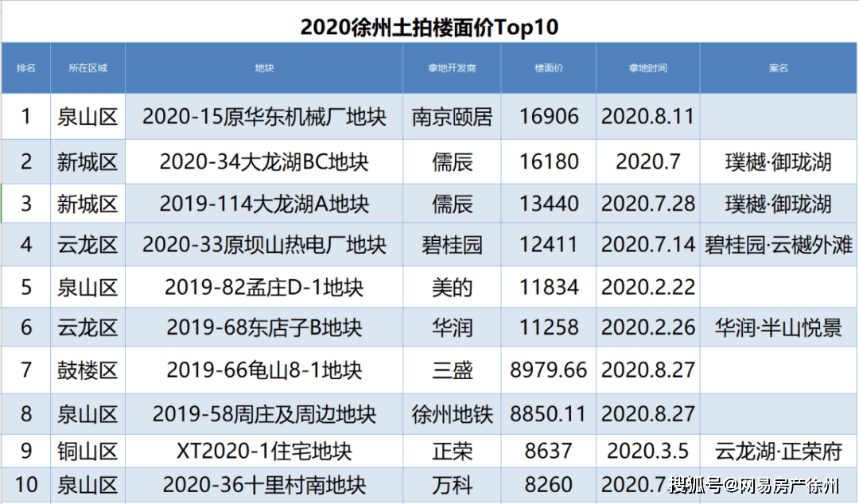The height and width of the screenshot is (504, 859).
Task: Click the 碧桂园 developer cell
Action: tap(452, 244)
